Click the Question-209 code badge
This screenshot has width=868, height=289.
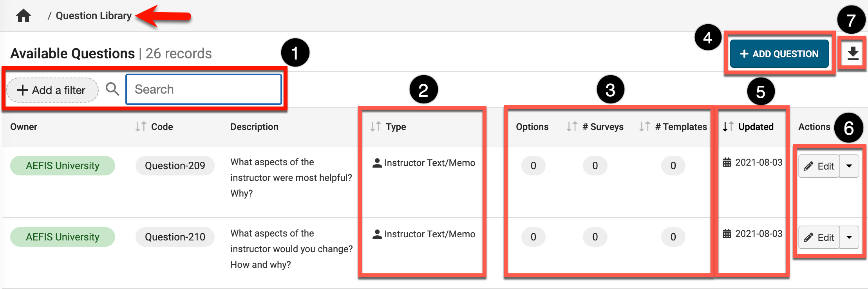pos(175,166)
